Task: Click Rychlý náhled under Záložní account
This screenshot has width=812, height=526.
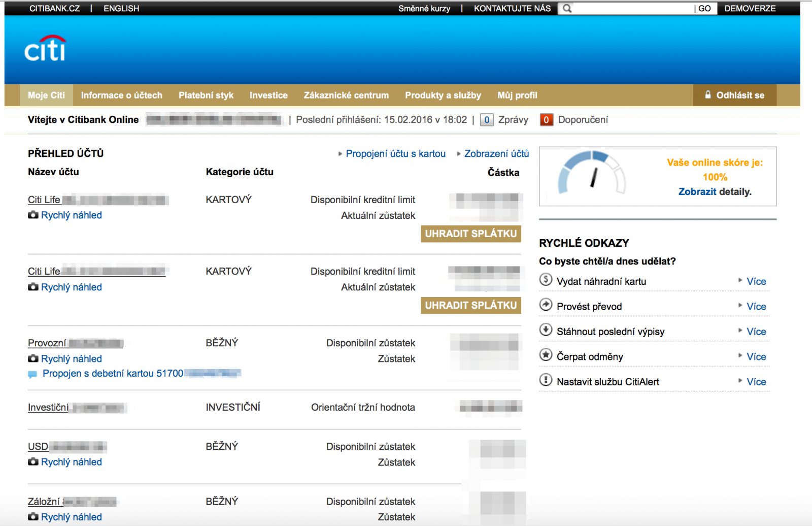Action: coord(72,517)
